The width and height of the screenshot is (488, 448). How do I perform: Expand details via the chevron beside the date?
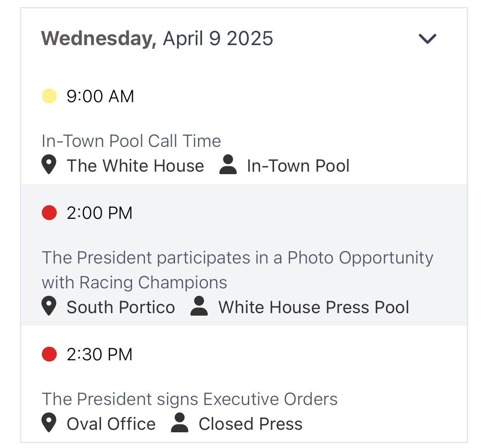(x=428, y=38)
